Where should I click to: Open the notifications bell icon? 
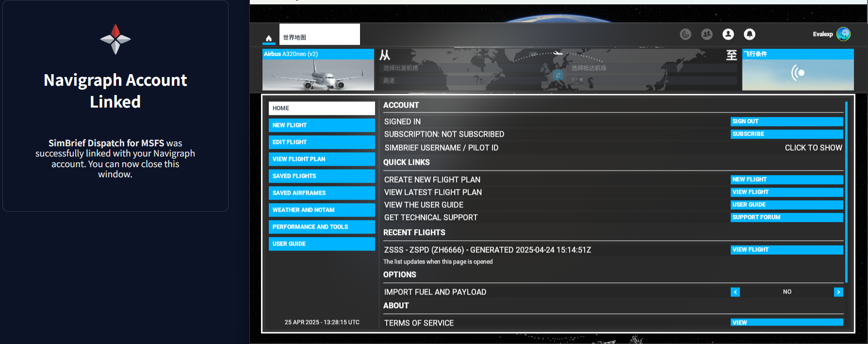coord(749,34)
